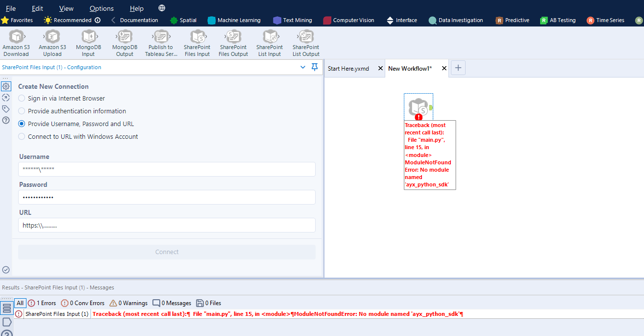Open the configuration gear panel icon
Image resolution: width=644 pixels, height=336 pixels.
point(6,86)
